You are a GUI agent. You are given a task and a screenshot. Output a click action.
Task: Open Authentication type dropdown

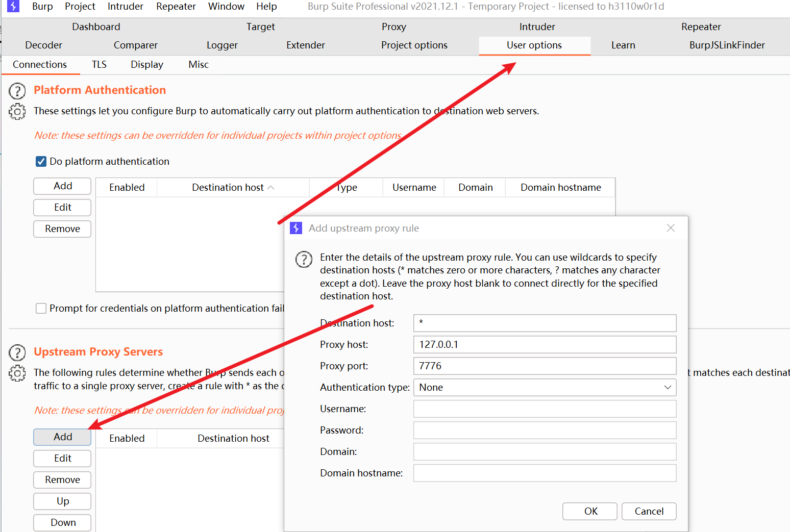[545, 387]
